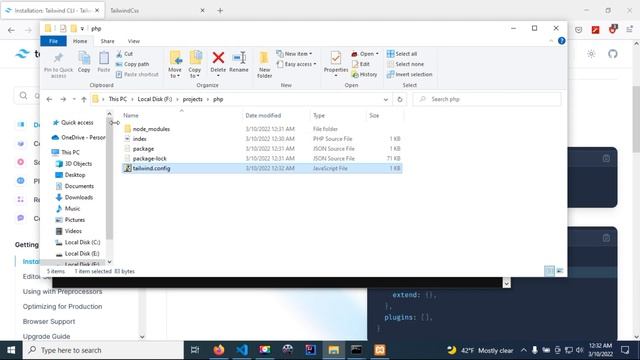
Task: Go forward in Explorer navigation
Action: (x=63, y=99)
